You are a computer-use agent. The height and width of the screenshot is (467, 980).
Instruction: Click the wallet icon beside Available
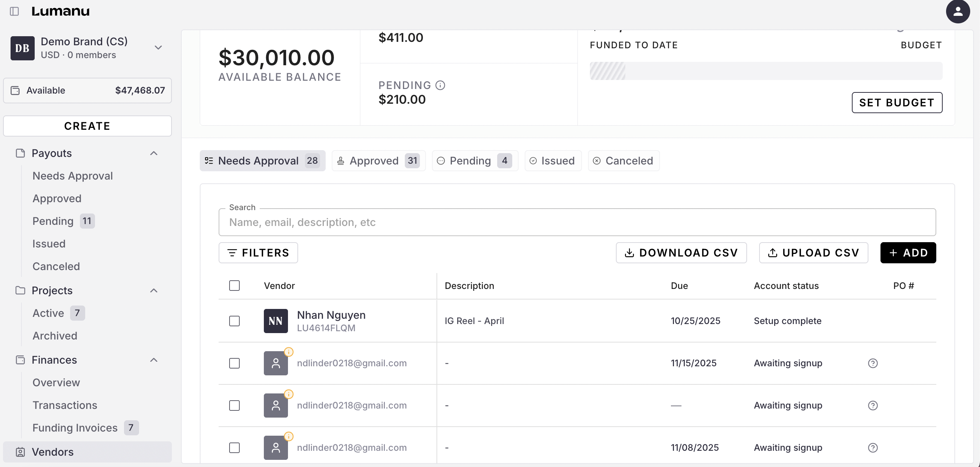(15, 91)
